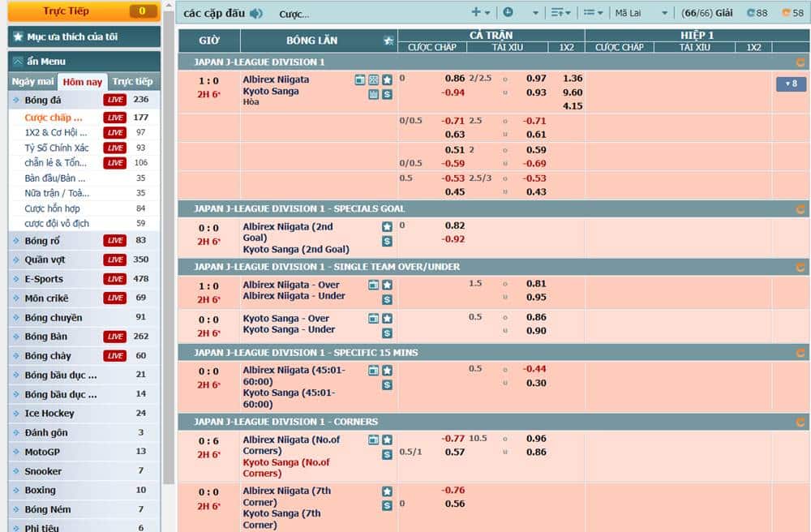Expand the Bóng rổ sport category

click(x=84, y=241)
